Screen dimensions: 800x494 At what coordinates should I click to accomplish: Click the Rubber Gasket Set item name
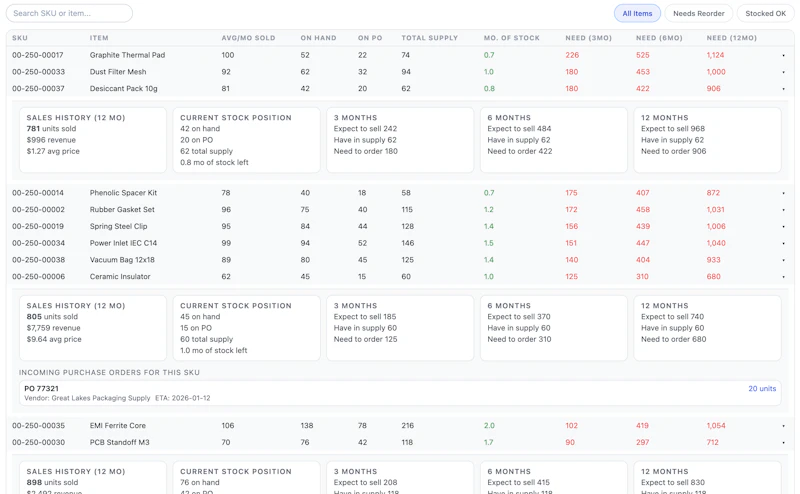tap(122, 210)
